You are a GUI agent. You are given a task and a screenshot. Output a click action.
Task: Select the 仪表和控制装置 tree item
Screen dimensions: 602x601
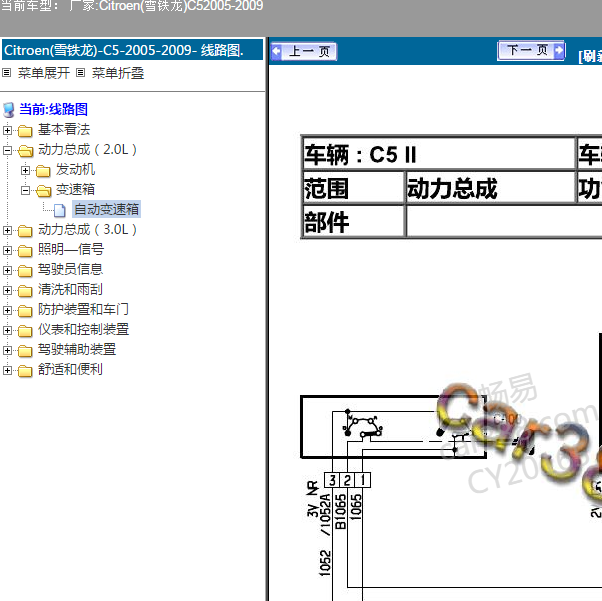[83, 329]
